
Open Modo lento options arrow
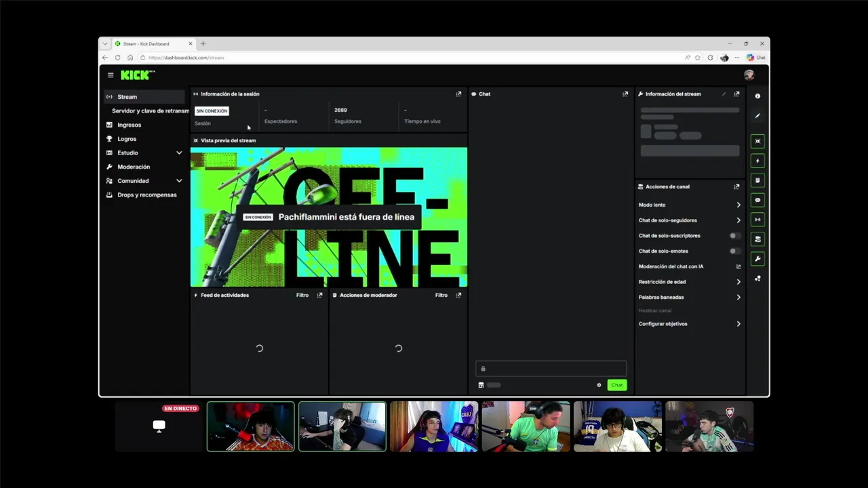(738, 205)
